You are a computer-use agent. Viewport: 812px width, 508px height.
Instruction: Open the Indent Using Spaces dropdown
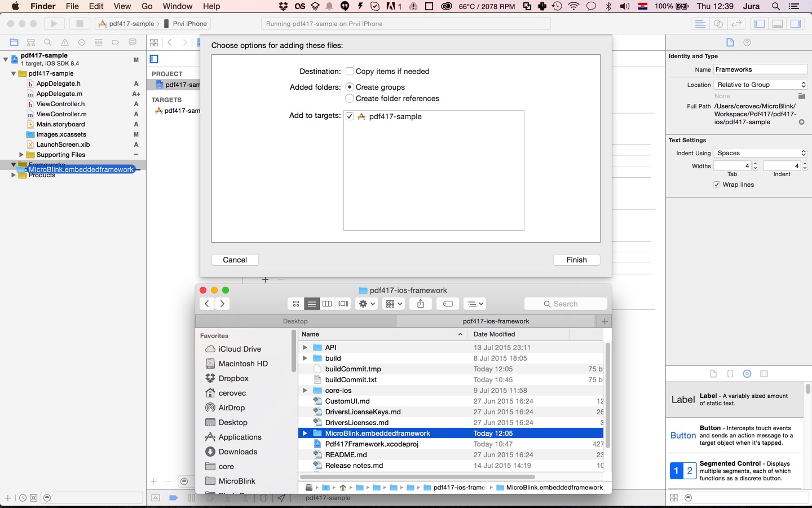[x=761, y=153]
